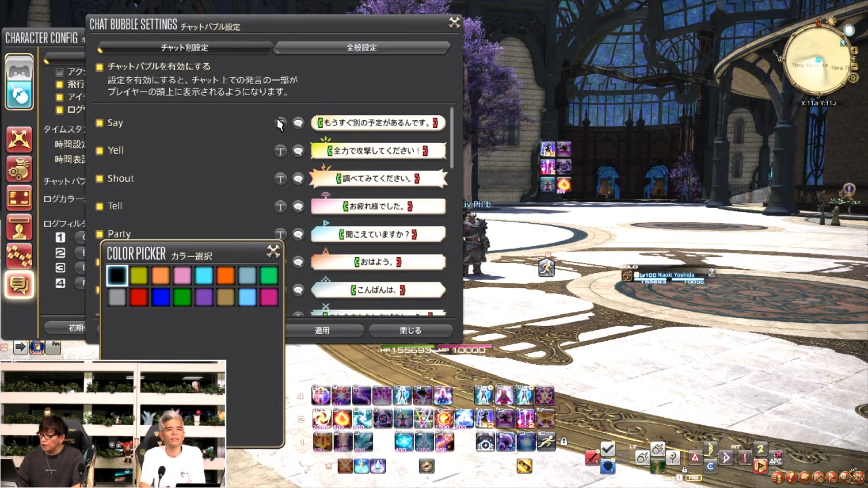Screen dimensions: 868x488
Task: Click the Say sample bubble preview
Action: (378, 123)
